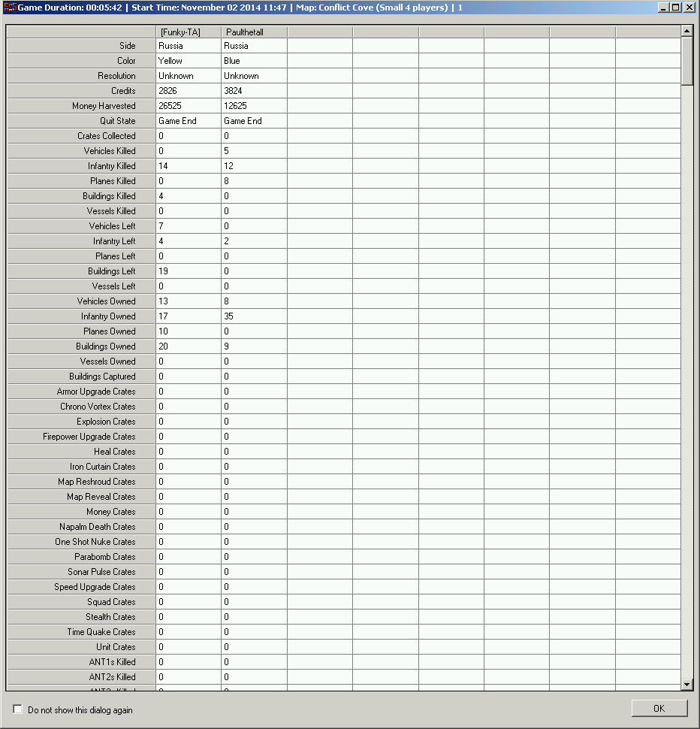
Task: Minimize the statistics window
Action: click(x=664, y=8)
